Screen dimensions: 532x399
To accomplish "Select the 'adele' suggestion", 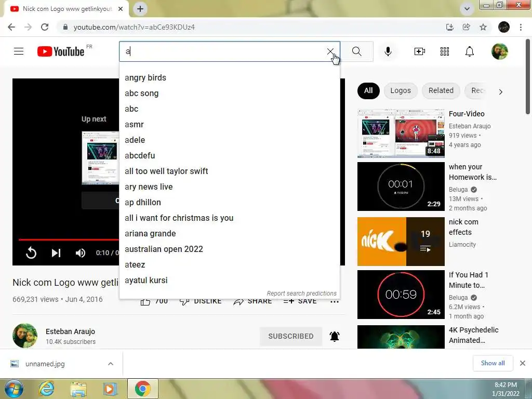I will (229, 140).
